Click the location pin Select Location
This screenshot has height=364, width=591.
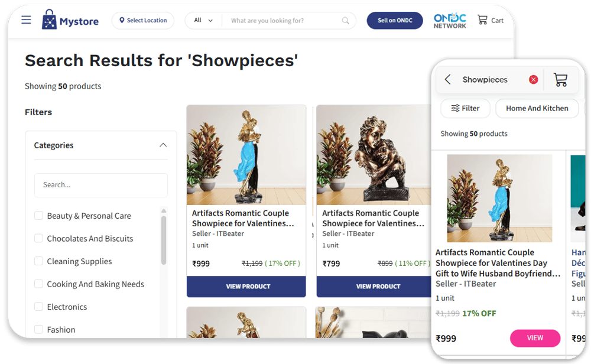click(x=143, y=20)
